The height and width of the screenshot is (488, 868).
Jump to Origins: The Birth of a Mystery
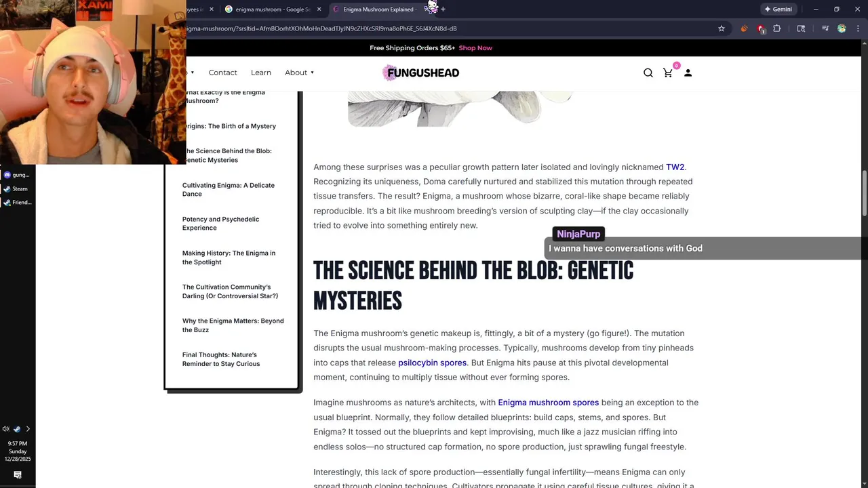click(x=229, y=126)
